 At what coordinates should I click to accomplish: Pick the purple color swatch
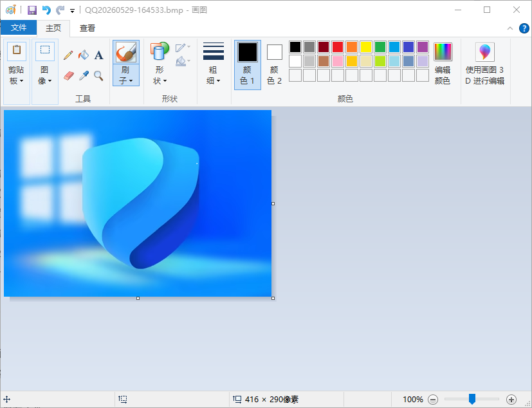point(423,47)
